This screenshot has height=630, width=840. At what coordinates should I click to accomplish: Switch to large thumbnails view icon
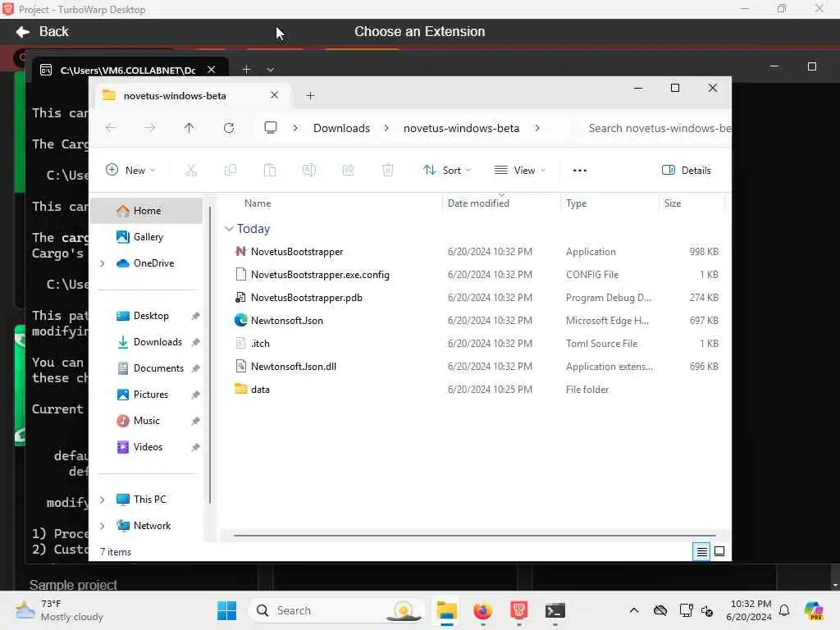point(719,551)
